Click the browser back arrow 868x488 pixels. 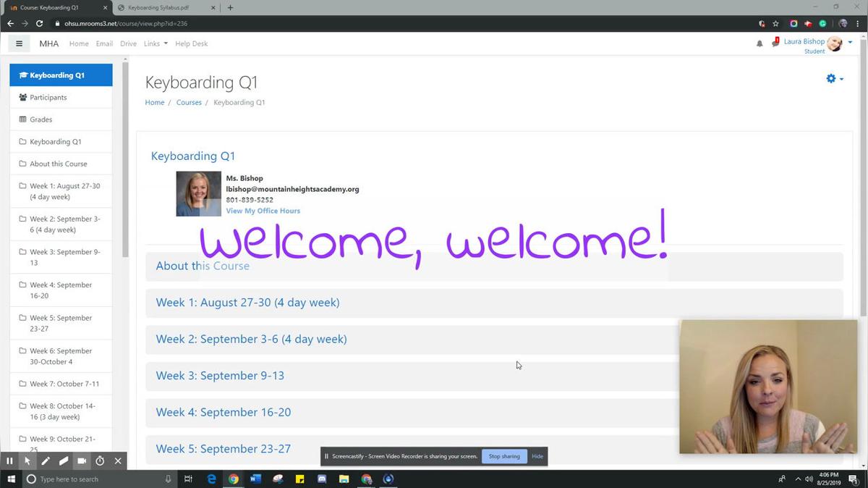[x=10, y=23]
